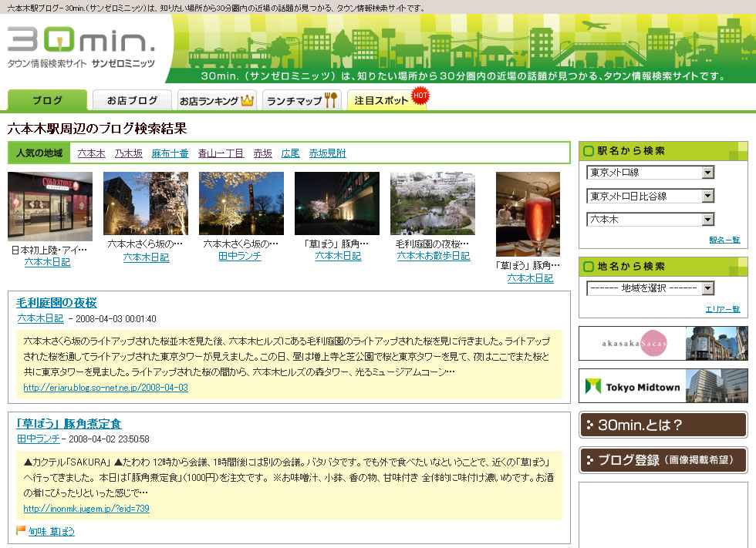The image size is (756, 548).
Task: Click the 青山一丁目 popular area link
Action: pyautogui.click(x=221, y=153)
